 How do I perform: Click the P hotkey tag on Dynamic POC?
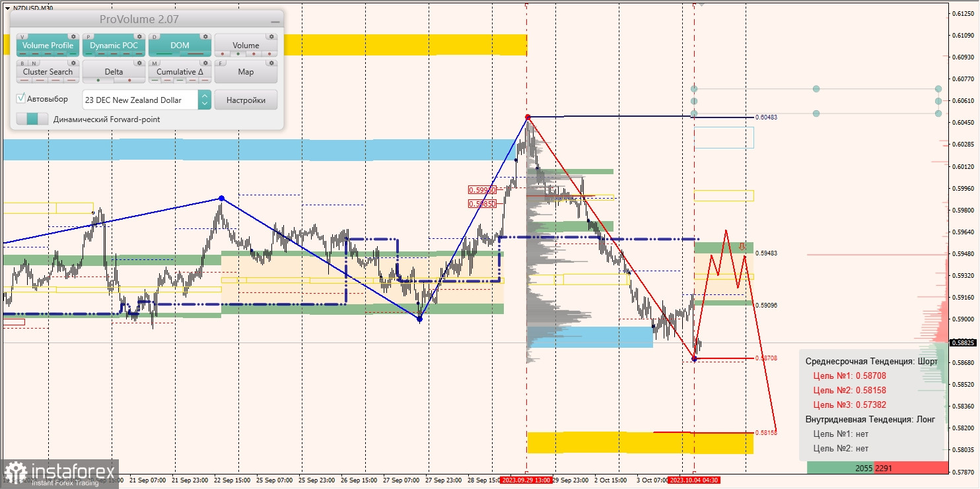click(89, 37)
